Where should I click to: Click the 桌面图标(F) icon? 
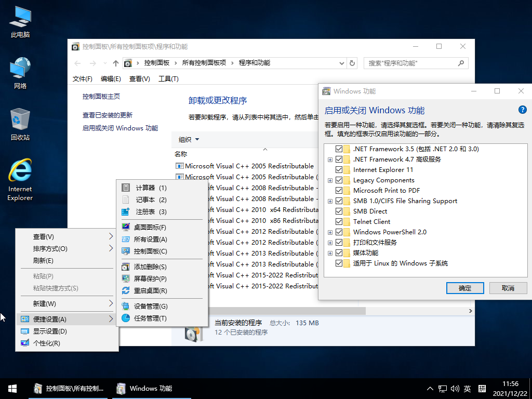(x=126, y=227)
